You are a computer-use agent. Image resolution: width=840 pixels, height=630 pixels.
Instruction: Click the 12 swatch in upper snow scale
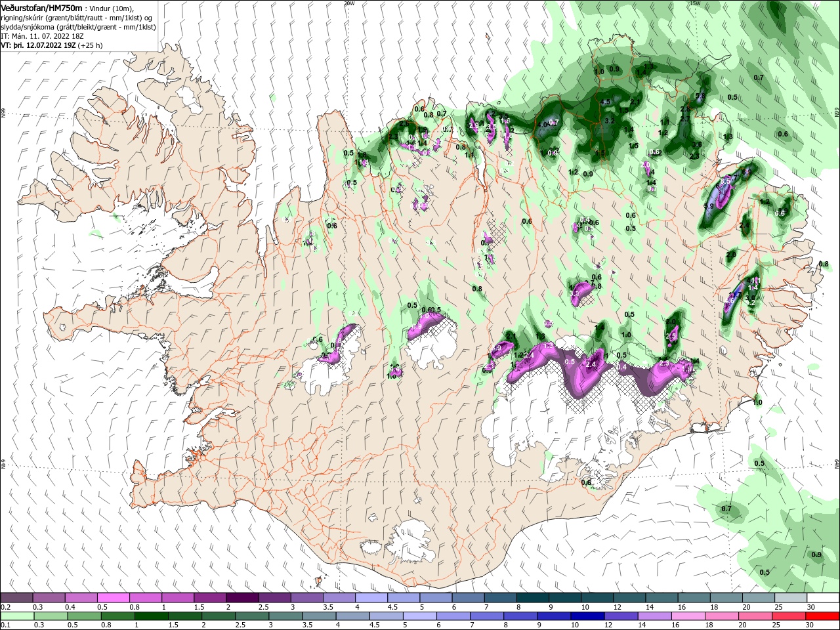tap(628, 598)
